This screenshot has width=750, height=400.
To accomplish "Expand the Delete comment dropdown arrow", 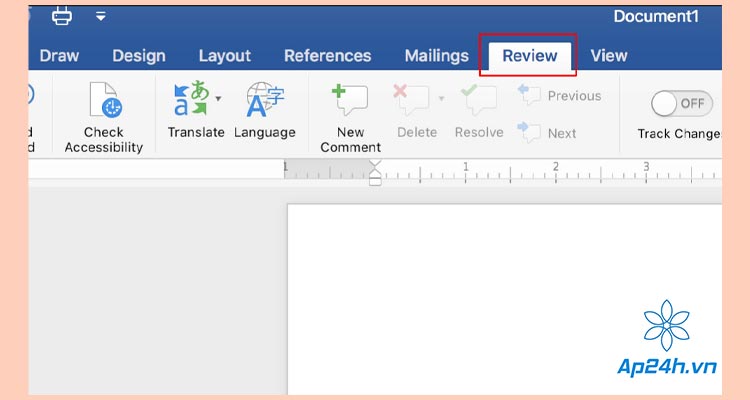I will pos(441,99).
